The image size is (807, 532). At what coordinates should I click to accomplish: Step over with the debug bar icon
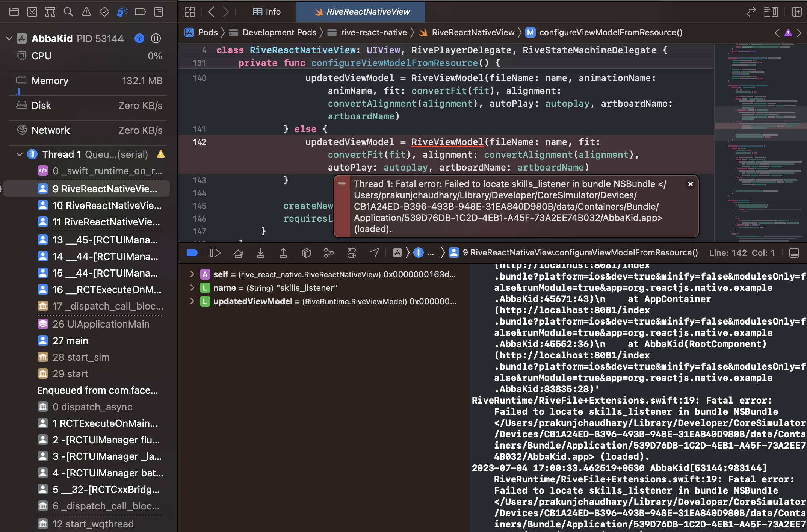tap(238, 253)
